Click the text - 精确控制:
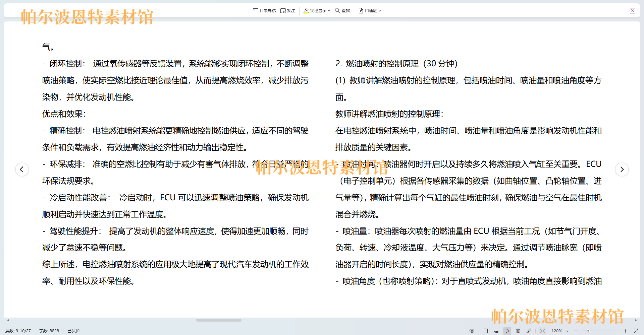 click(x=64, y=131)
